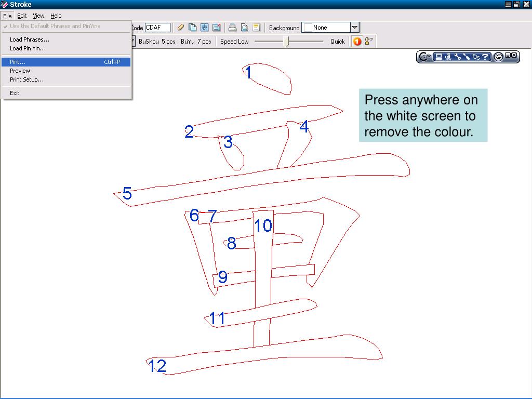Click stroke number 5 label
The height and width of the screenshot is (399, 532).
click(127, 193)
